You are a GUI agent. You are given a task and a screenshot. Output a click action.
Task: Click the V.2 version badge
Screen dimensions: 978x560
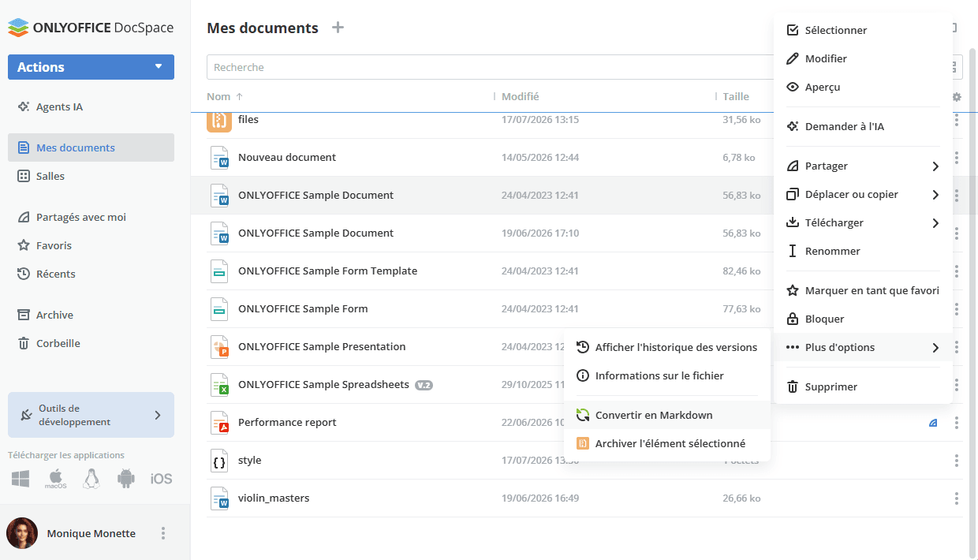pyautogui.click(x=424, y=385)
